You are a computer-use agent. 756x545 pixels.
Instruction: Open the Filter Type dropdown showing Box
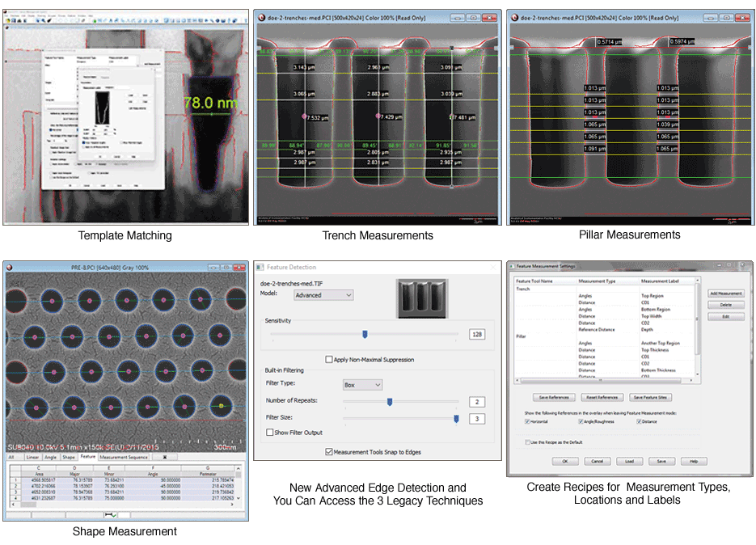[362, 385]
